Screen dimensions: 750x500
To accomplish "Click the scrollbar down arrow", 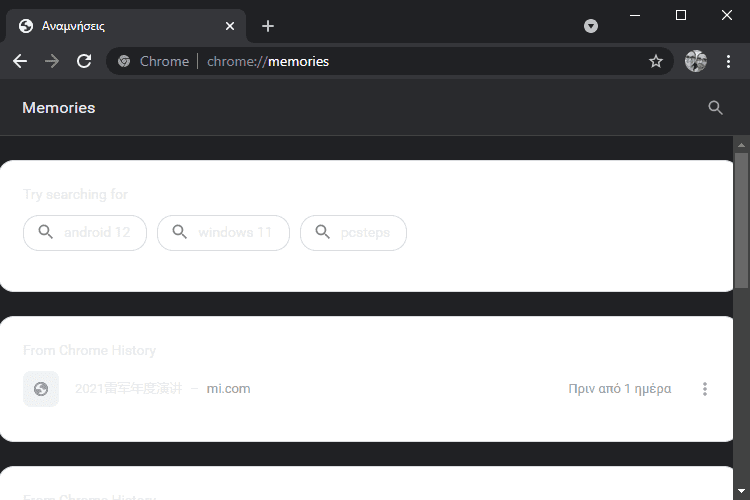I will (741, 491).
